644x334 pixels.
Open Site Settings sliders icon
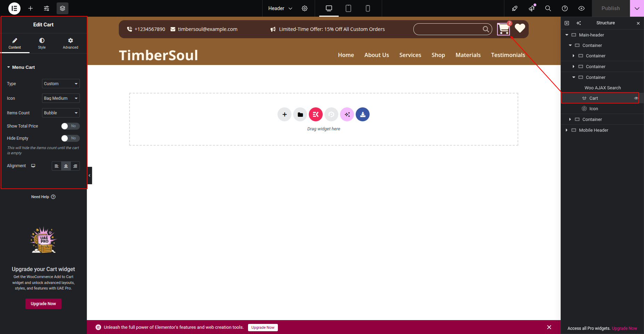point(47,8)
